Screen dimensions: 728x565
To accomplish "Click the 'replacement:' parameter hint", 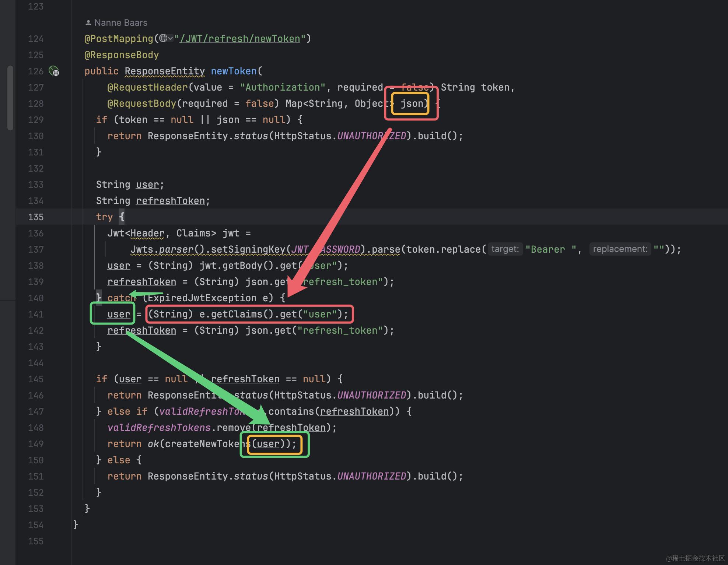I will [620, 249].
